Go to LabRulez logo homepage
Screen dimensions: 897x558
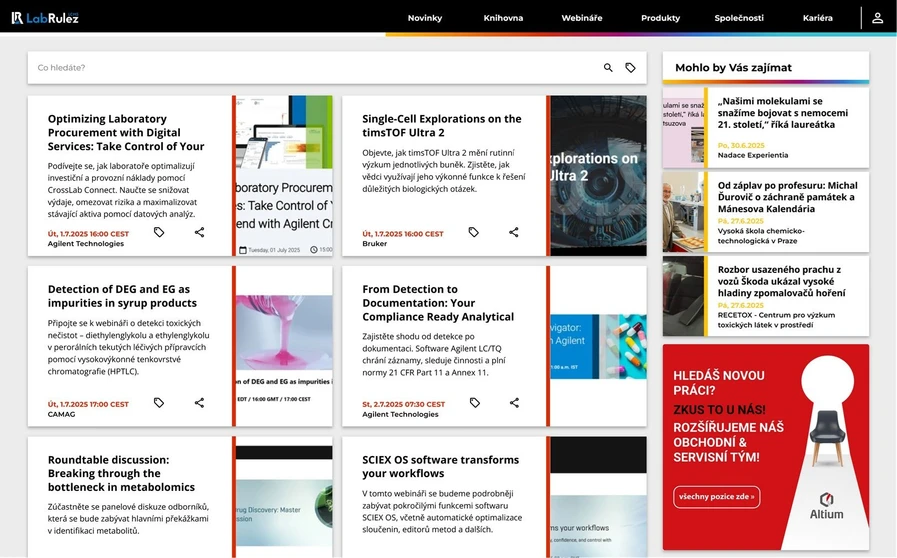45,18
